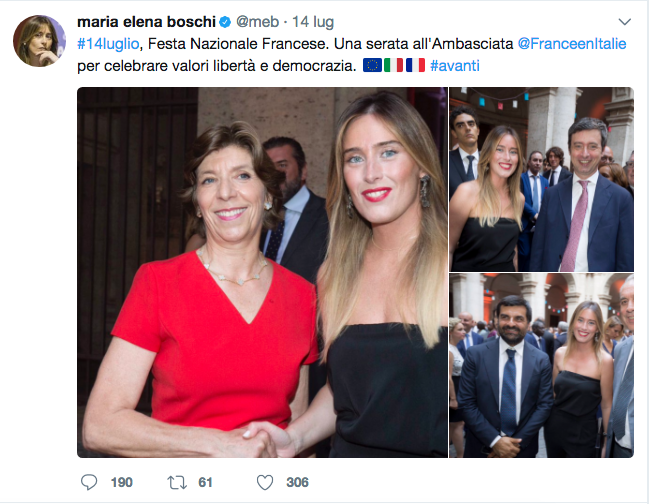Open the tweet options chevron menu
649x504 pixels.
point(624,22)
